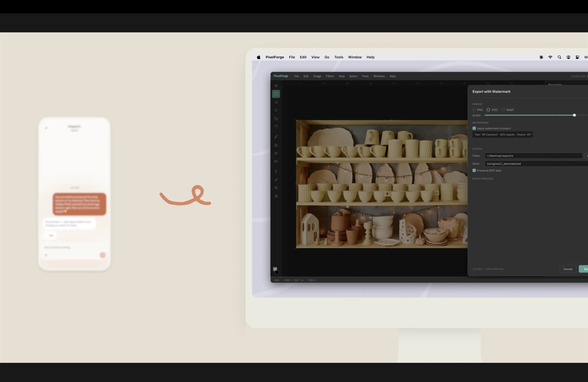Select the WebP format option
Screen dimensions: 588x382
(503, 110)
